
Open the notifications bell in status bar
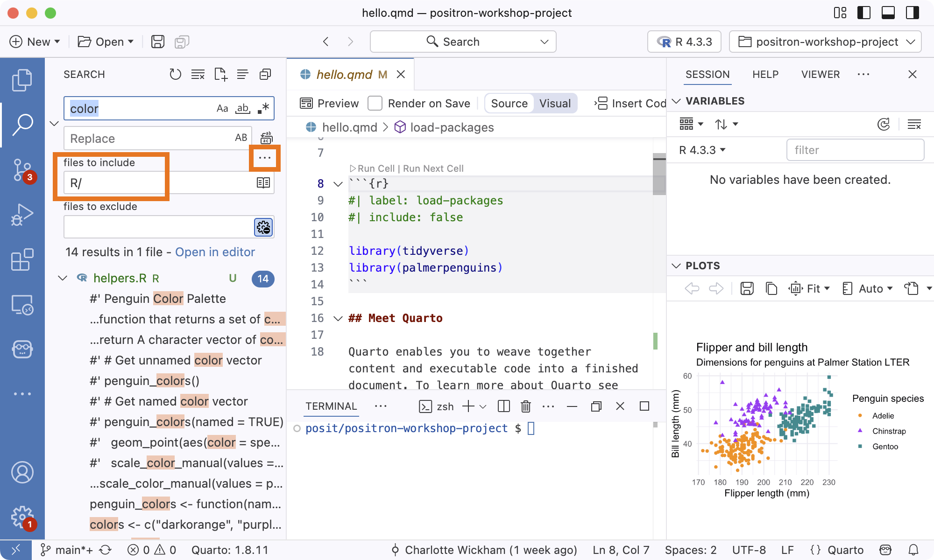[914, 550]
